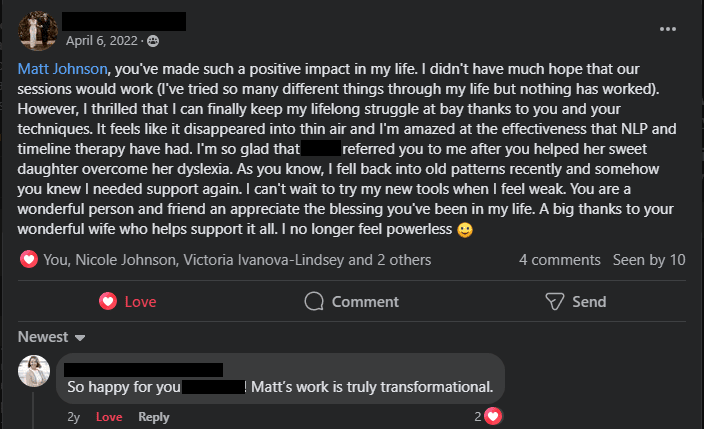The image size is (704, 429).
Task: Click the speech bubble comment icon
Action: click(x=314, y=301)
